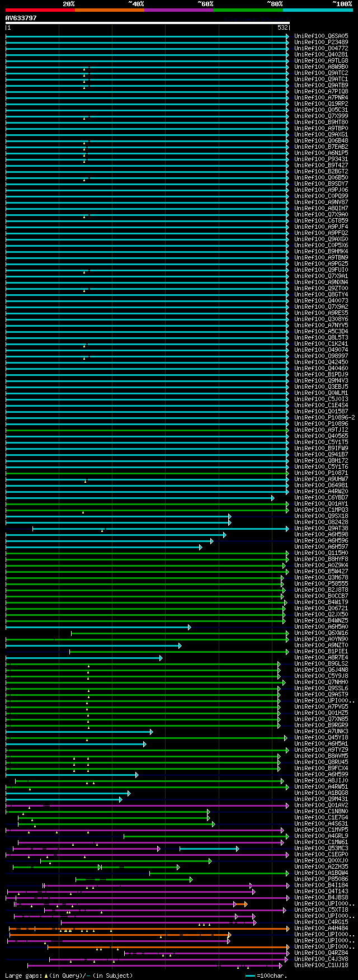Click hit label UniRef100_B9HMK4
The height and width of the screenshot is (980, 358).
[321, 251]
